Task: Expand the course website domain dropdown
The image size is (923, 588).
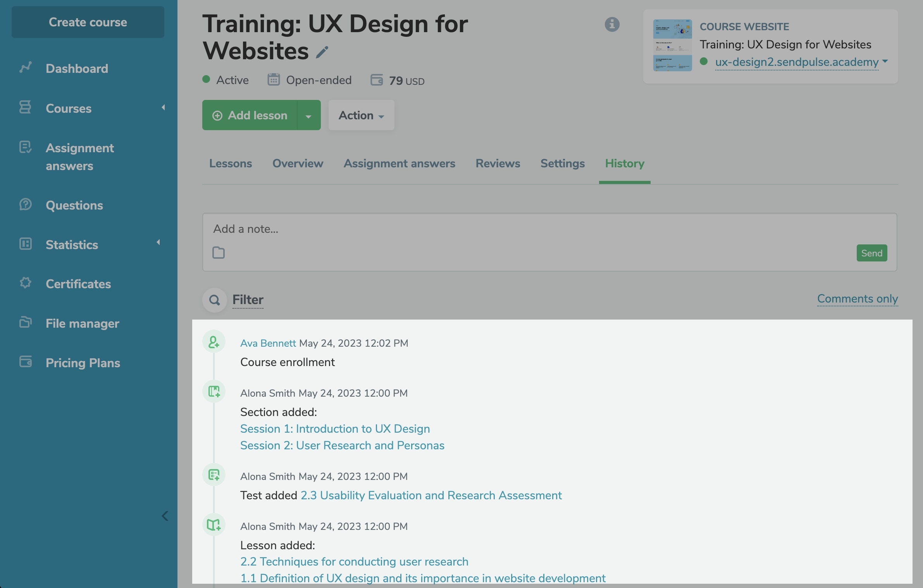Action: coord(885,62)
